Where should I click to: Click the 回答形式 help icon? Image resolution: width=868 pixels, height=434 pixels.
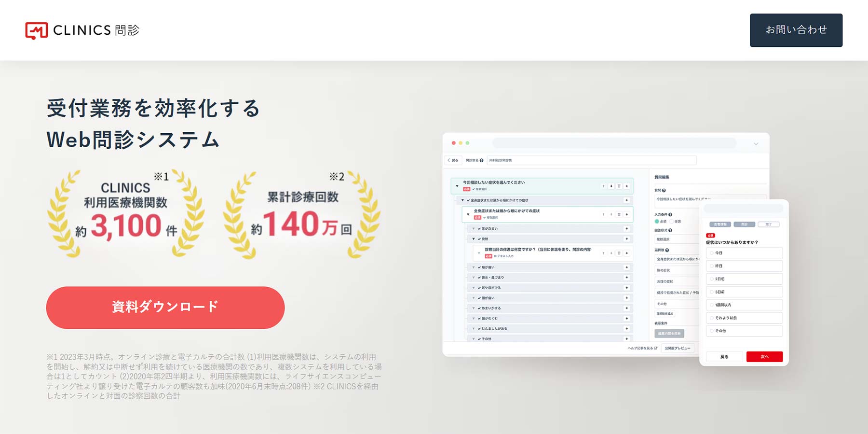click(670, 231)
